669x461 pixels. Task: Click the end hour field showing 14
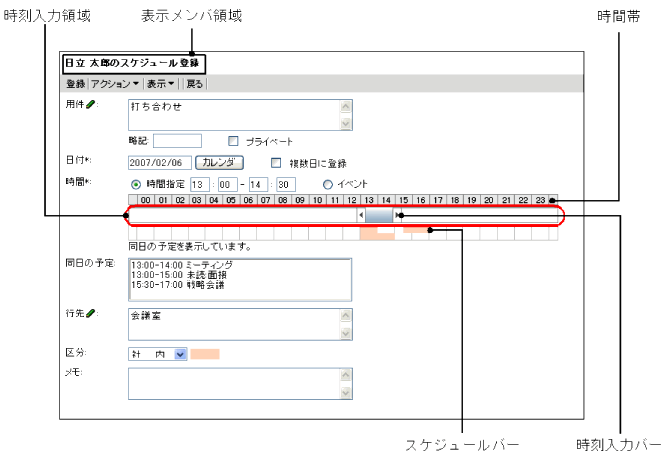tap(259, 184)
